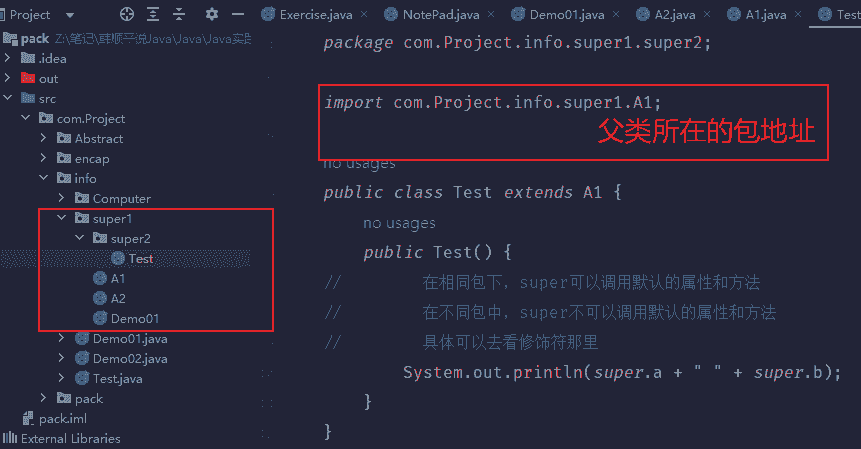
Task: Expand the Computer package folder
Action: pyautogui.click(x=62, y=198)
